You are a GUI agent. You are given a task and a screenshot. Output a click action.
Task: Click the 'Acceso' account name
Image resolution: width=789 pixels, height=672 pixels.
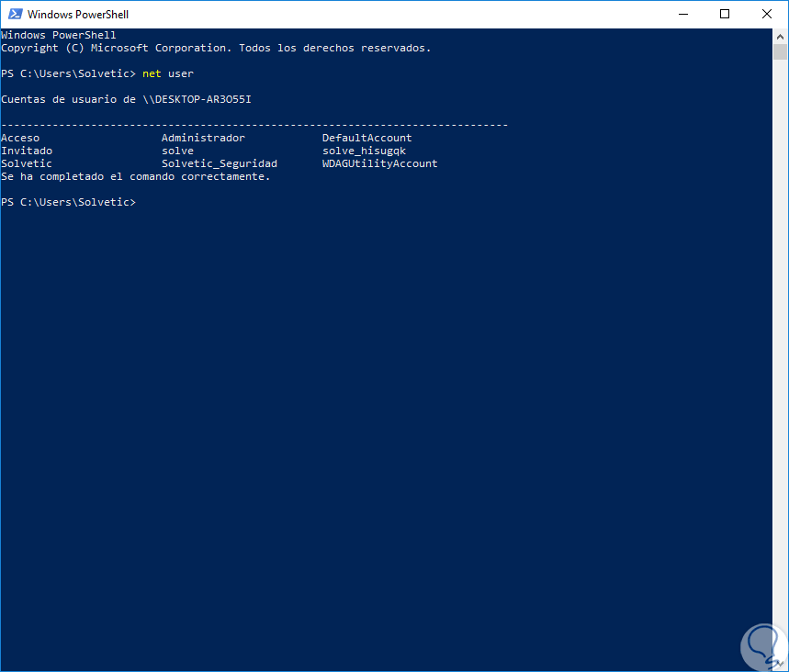tap(20, 138)
